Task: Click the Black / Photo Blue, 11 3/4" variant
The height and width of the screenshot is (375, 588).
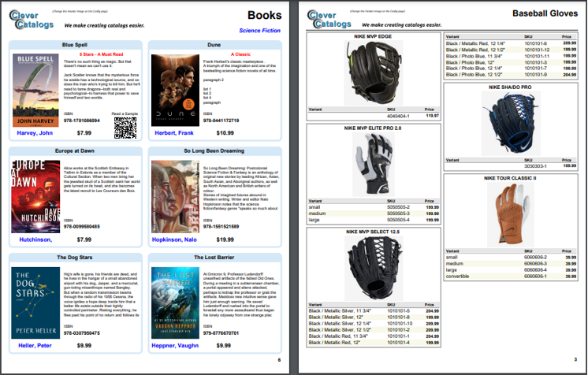Action: point(474,56)
